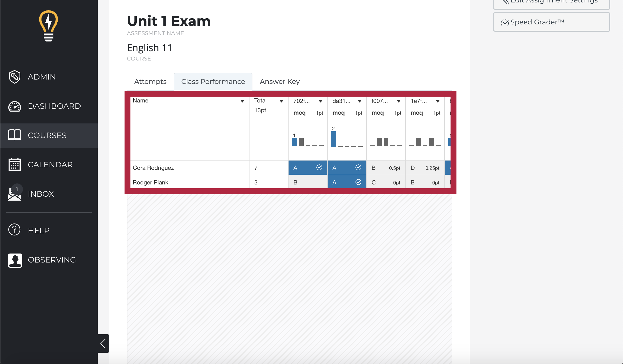The height and width of the screenshot is (364, 623).
Task: Expand Total score column dropdown
Action: (x=281, y=101)
